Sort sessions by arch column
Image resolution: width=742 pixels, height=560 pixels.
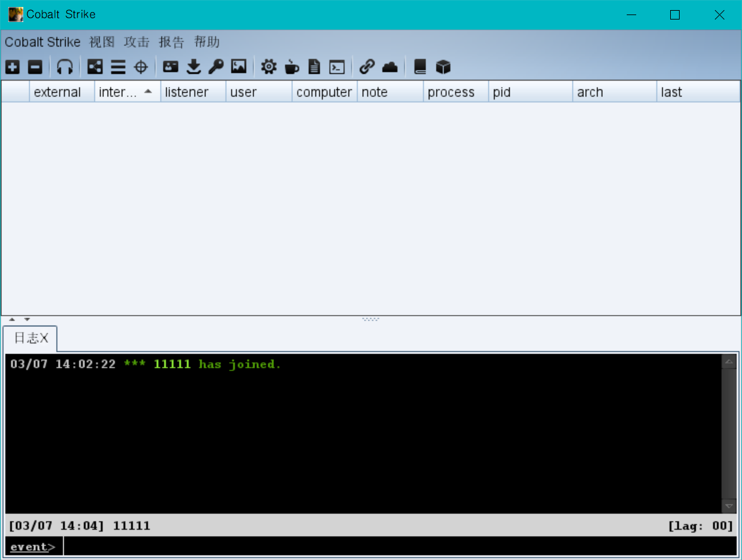(x=615, y=92)
